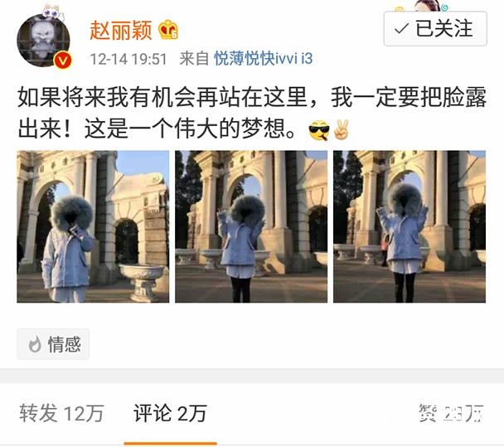Tap the flame icon on 情感 tag

tap(35, 344)
